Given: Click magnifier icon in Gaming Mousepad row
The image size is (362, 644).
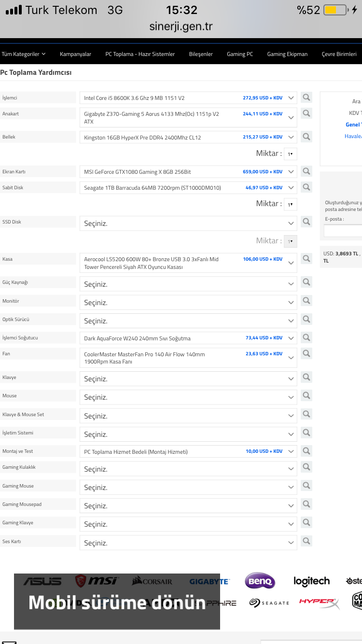Looking at the screenshot, I should point(306,504).
